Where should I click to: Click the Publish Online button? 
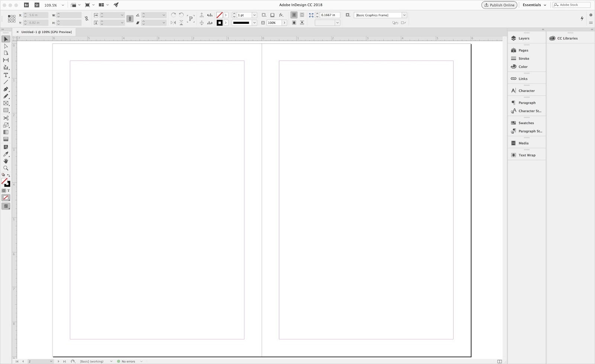[499, 5]
